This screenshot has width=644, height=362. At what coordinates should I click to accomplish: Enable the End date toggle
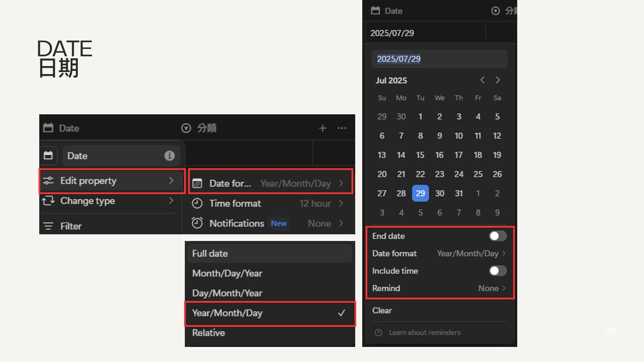pyautogui.click(x=497, y=236)
